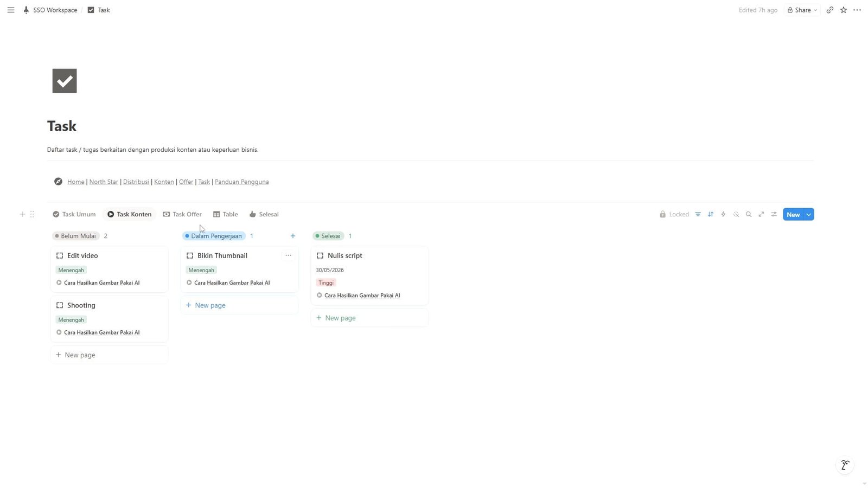
Task: Open the view settings sliders icon
Action: 774,214
